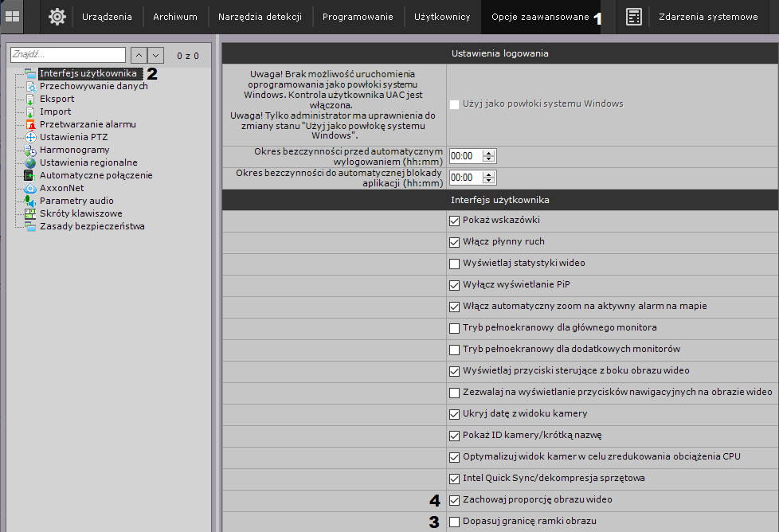
Task: Select Skróty klawiszowe in the tree
Action: pos(80,213)
